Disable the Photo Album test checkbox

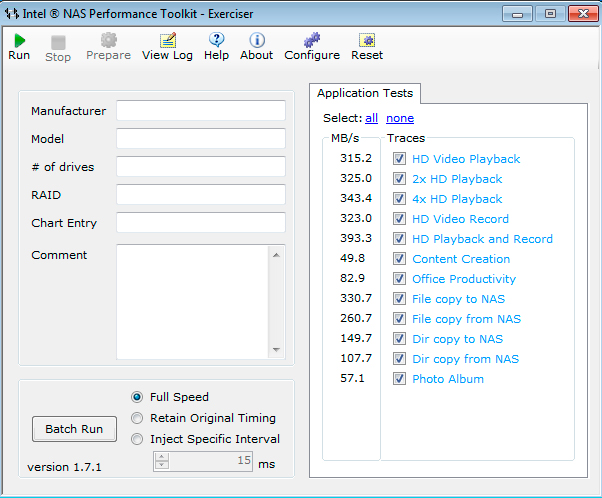pyautogui.click(x=399, y=379)
